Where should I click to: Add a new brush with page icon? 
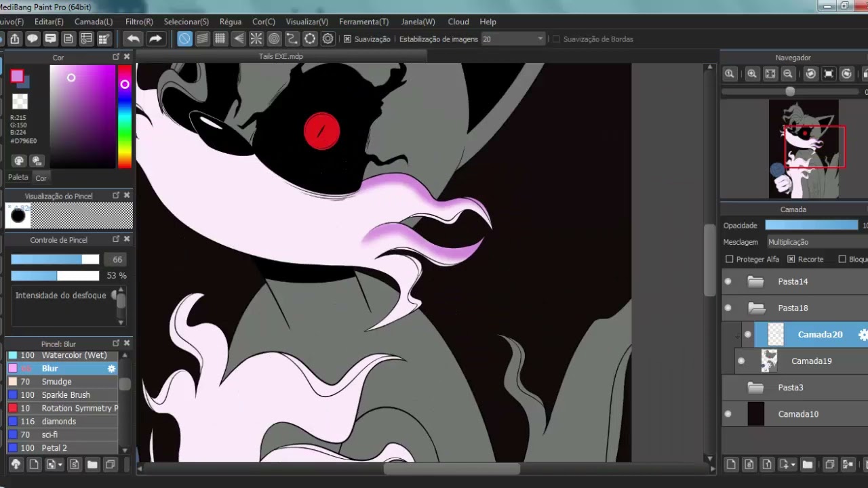(x=33, y=464)
